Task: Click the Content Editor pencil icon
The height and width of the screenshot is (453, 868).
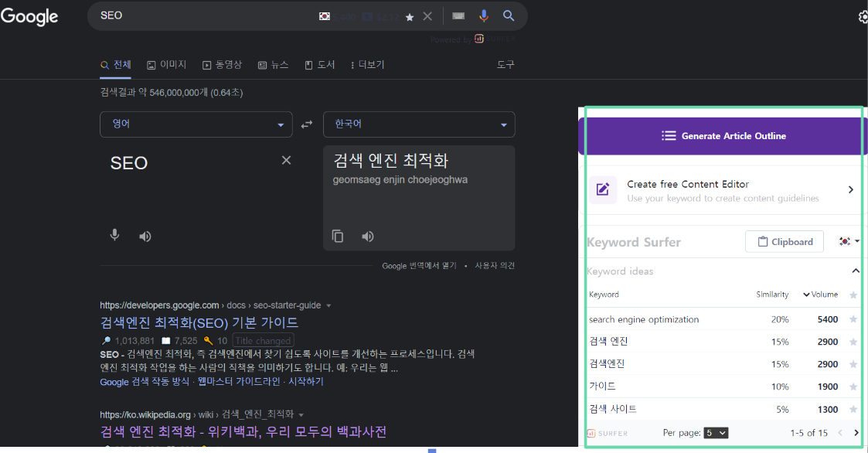Action: (x=603, y=190)
